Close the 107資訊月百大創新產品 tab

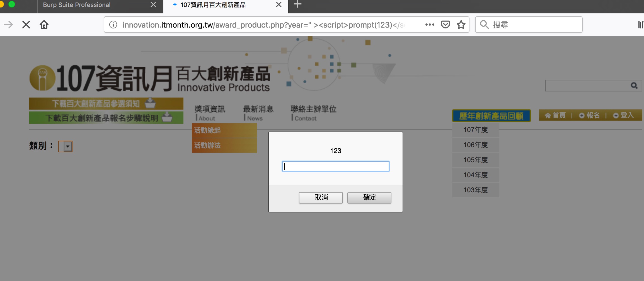(279, 5)
